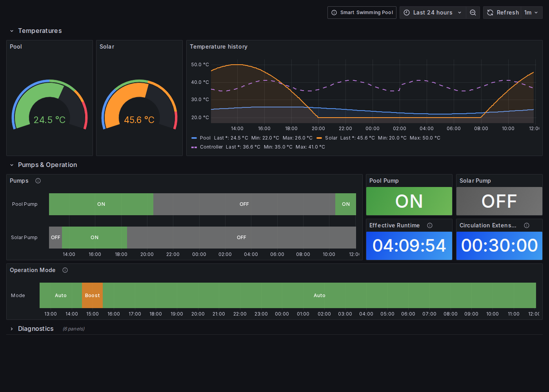The height and width of the screenshot is (392, 549).
Task: Click the Pool Pump OFF segment in timeline
Action: (244, 204)
